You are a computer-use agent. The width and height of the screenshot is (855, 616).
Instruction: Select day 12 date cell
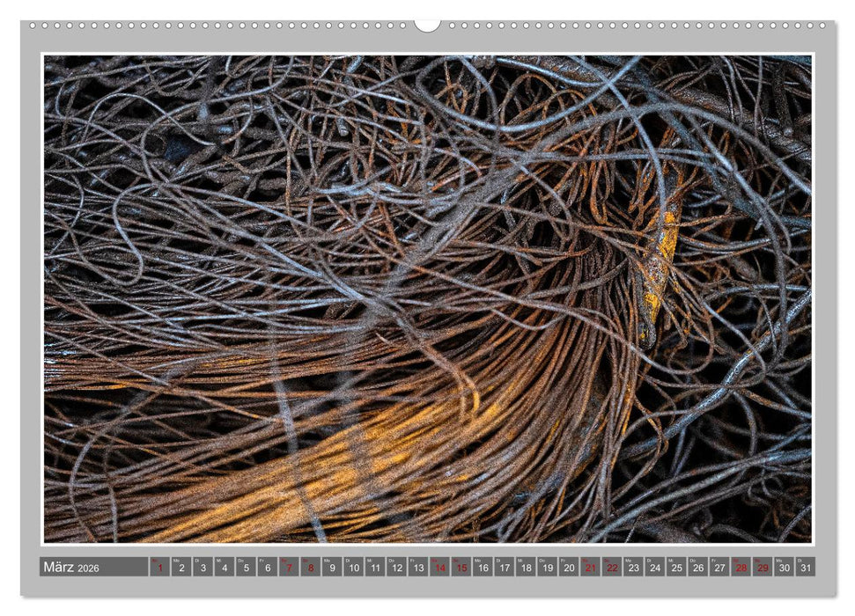point(396,568)
